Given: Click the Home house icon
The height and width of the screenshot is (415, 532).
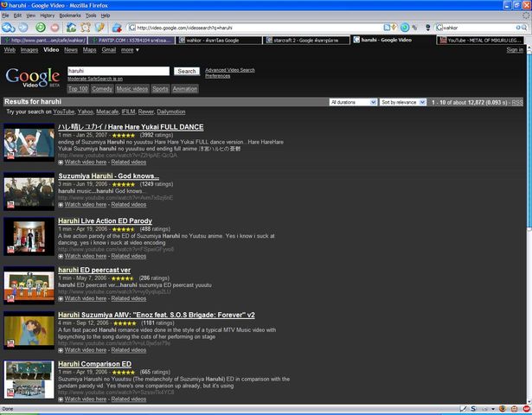Looking at the screenshot, I should point(71,28).
